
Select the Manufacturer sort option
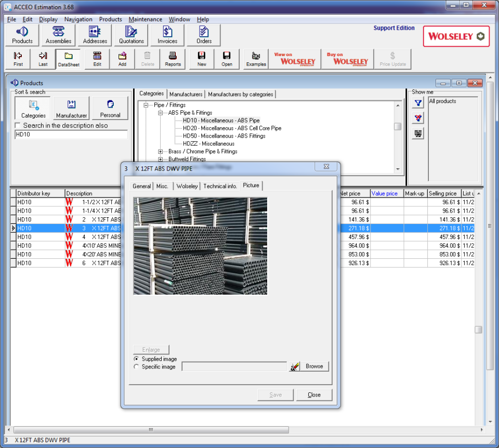tap(71, 108)
